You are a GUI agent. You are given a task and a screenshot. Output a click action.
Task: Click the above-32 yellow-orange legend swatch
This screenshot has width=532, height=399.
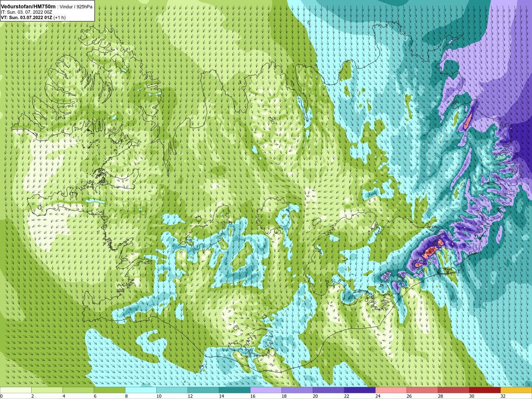pos(516,390)
